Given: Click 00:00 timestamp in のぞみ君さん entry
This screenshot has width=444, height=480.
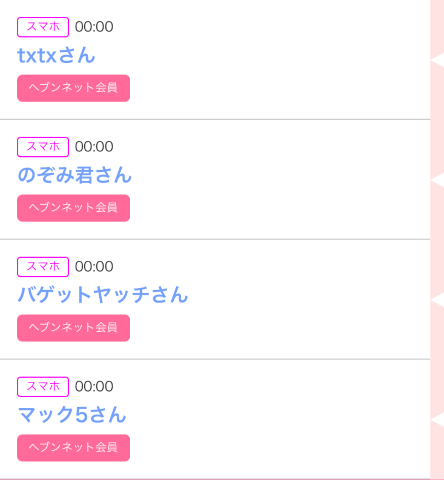Looking at the screenshot, I should [94, 147].
